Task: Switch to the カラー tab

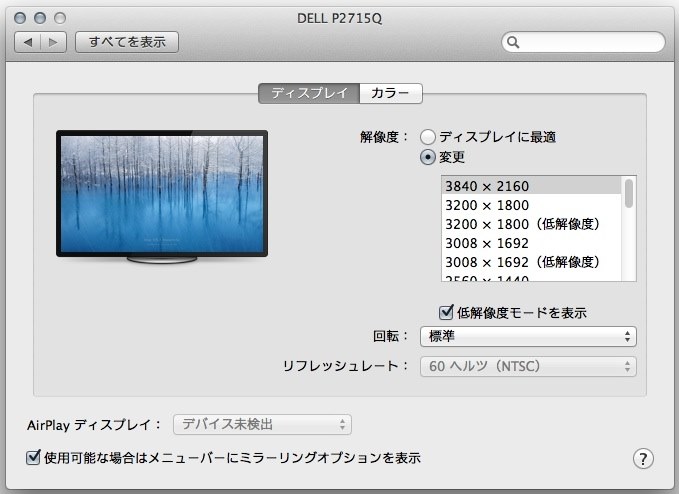Action: [x=391, y=93]
